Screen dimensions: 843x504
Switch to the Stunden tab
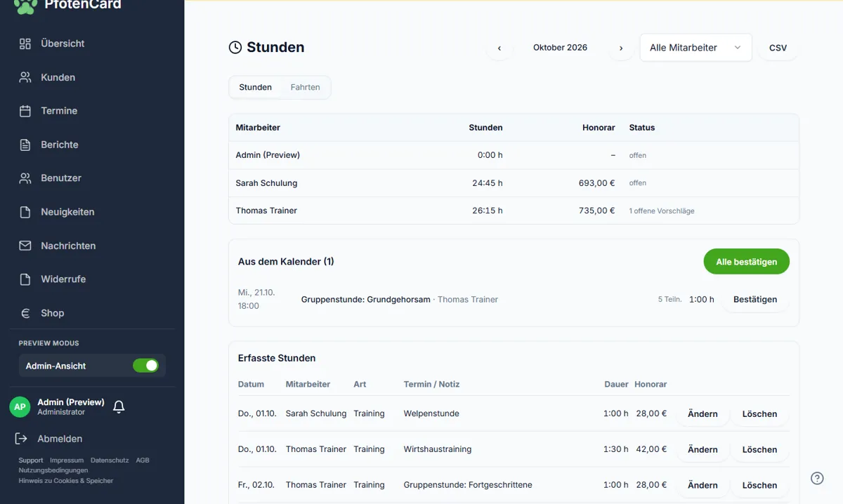click(255, 87)
